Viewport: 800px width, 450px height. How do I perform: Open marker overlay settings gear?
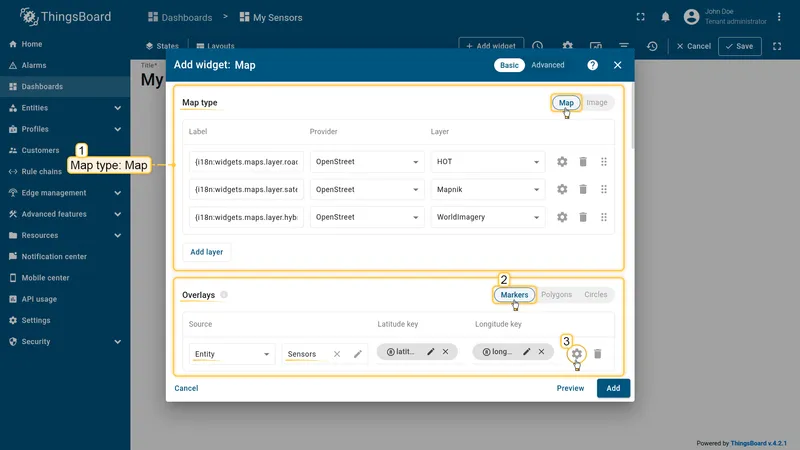tap(577, 354)
